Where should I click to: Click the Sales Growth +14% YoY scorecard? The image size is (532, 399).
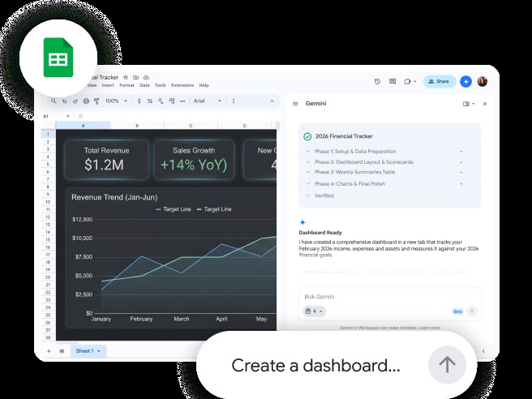(x=194, y=160)
